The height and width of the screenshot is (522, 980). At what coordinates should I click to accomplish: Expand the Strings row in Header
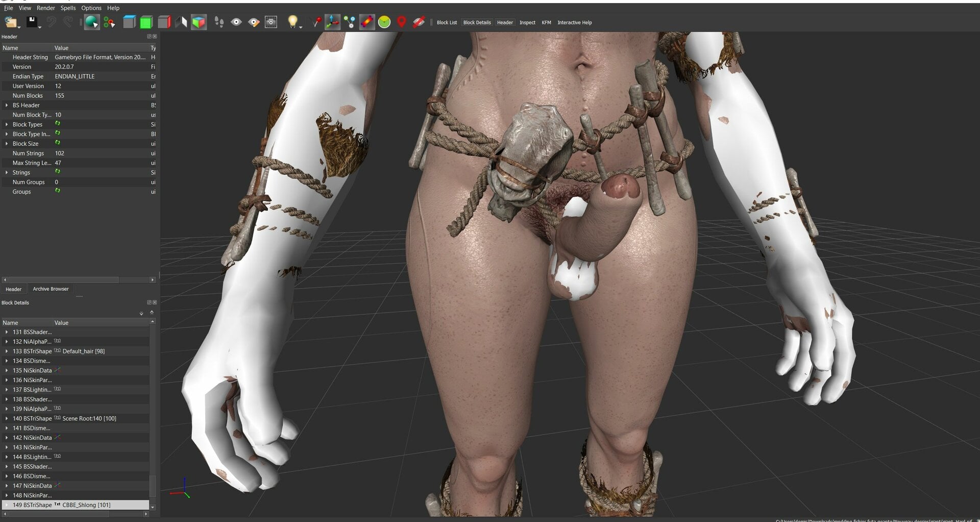[x=7, y=173]
